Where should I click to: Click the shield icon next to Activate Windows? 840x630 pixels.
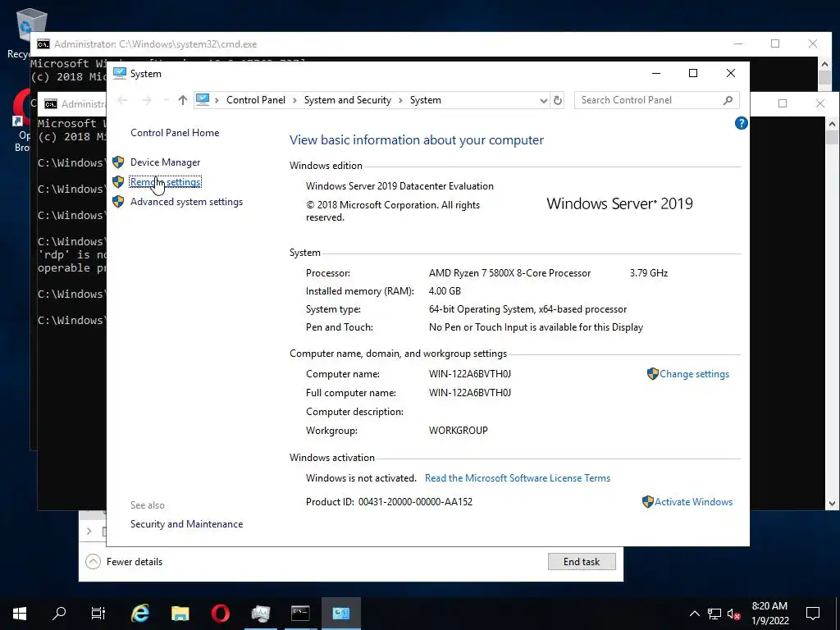(648, 501)
